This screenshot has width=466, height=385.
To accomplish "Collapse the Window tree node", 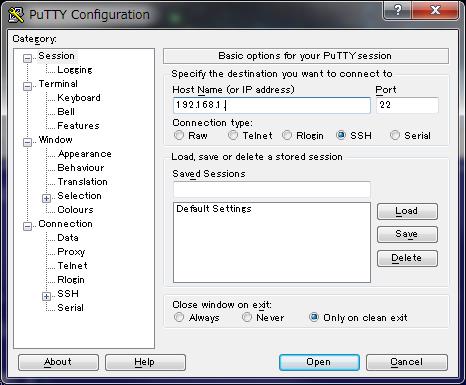I will (x=27, y=142).
